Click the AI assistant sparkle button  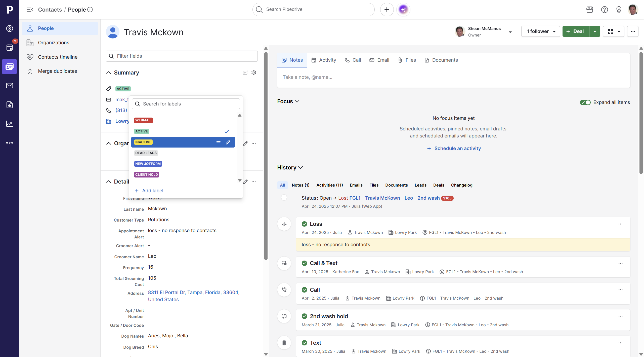403,10
